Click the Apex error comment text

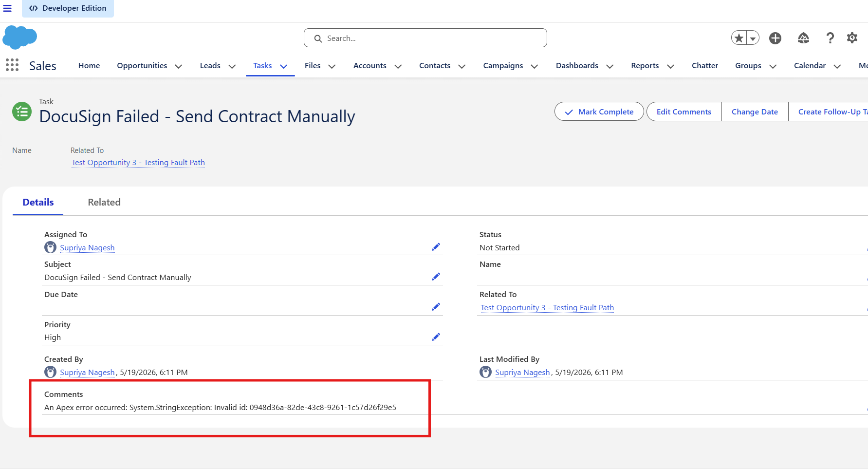[x=220, y=407]
